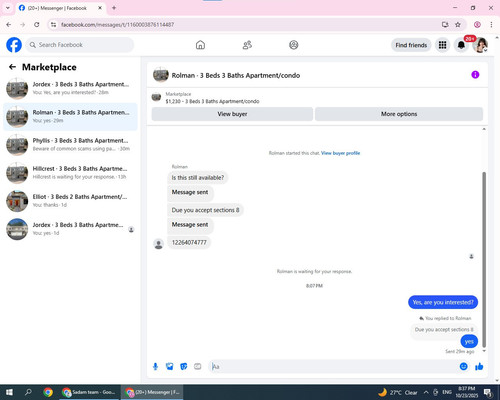Go back using Marketplace back arrow

pyautogui.click(x=12, y=67)
